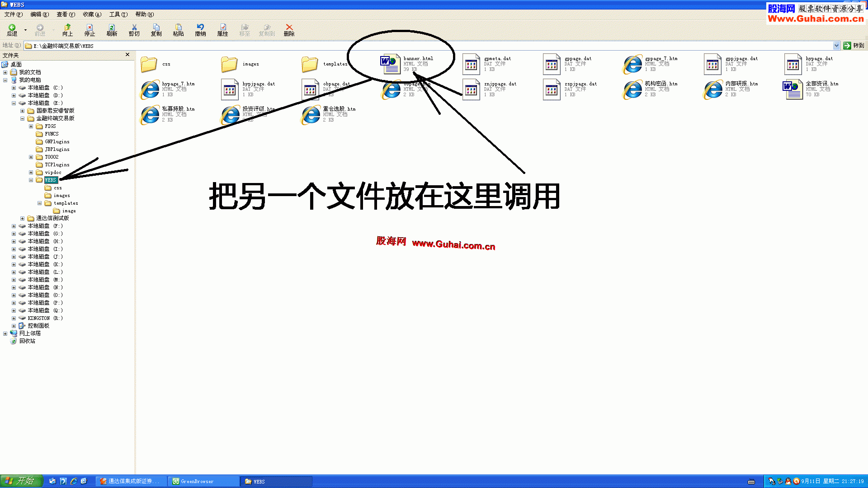The height and width of the screenshot is (488, 868).
Task: Click the Paste (粘贴) toolbar icon
Action: tap(178, 30)
